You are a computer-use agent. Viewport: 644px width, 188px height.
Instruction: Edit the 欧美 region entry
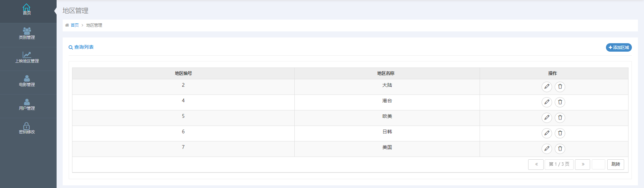[x=547, y=118]
